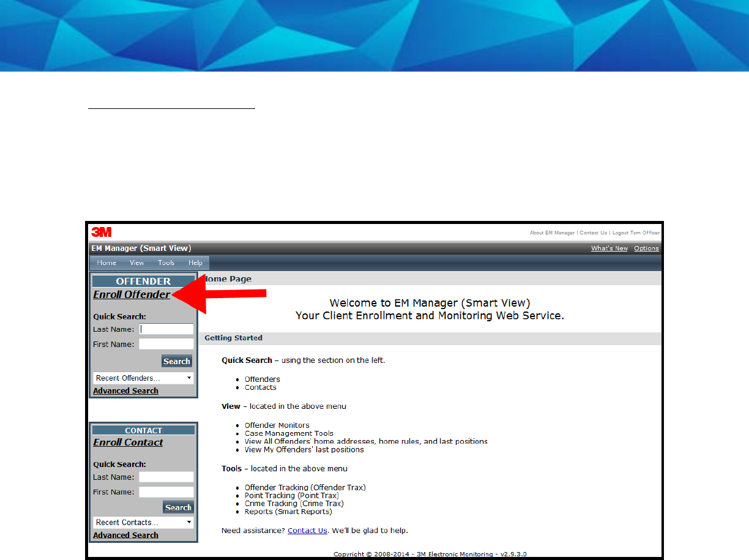Screen dimensions: 749x560
Task: Click the Offenders bullet item
Action: (x=263, y=379)
